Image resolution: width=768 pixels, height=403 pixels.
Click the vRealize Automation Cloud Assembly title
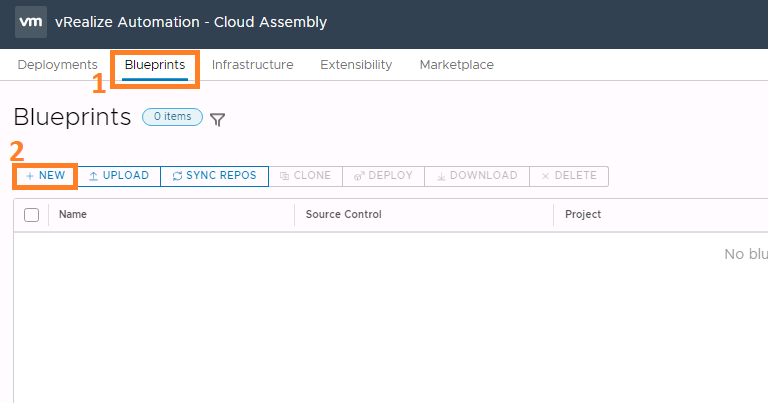pyautogui.click(x=191, y=22)
